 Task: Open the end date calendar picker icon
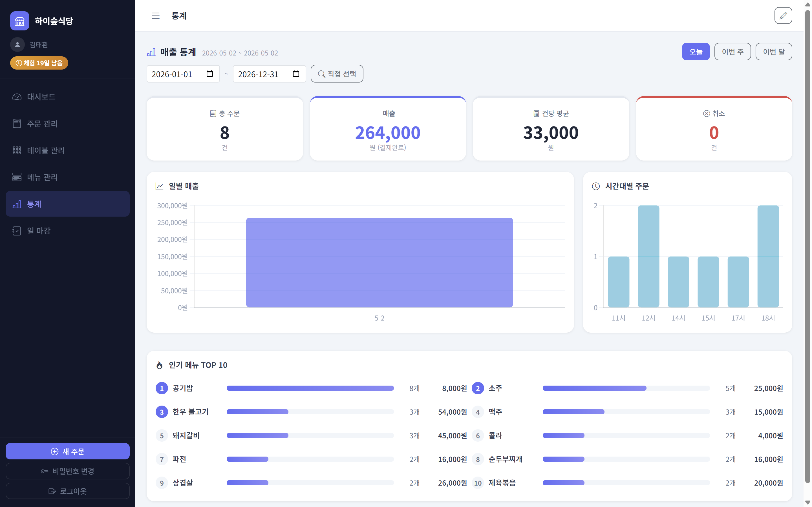click(x=296, y=74)
